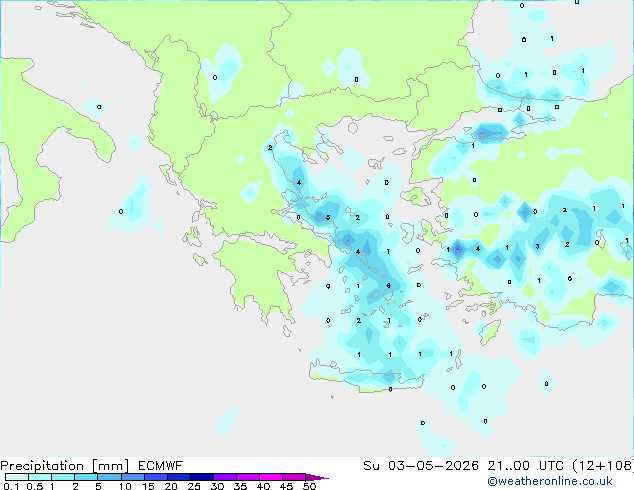634x490 pixels.
Task: Click the 0.1–0.5 mm lightest legend swatch
Action: [17, 477]
